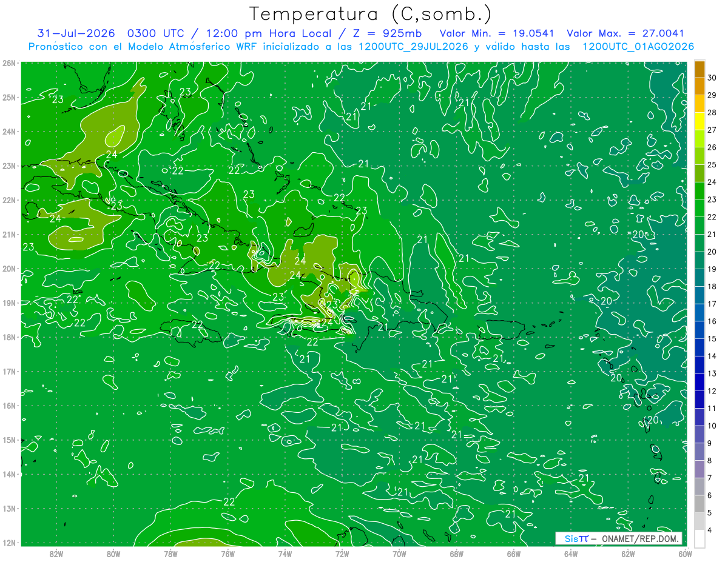
Task: Select initialization time "1200UTC_29JUL2026"
Action: [x=413, y=47]
